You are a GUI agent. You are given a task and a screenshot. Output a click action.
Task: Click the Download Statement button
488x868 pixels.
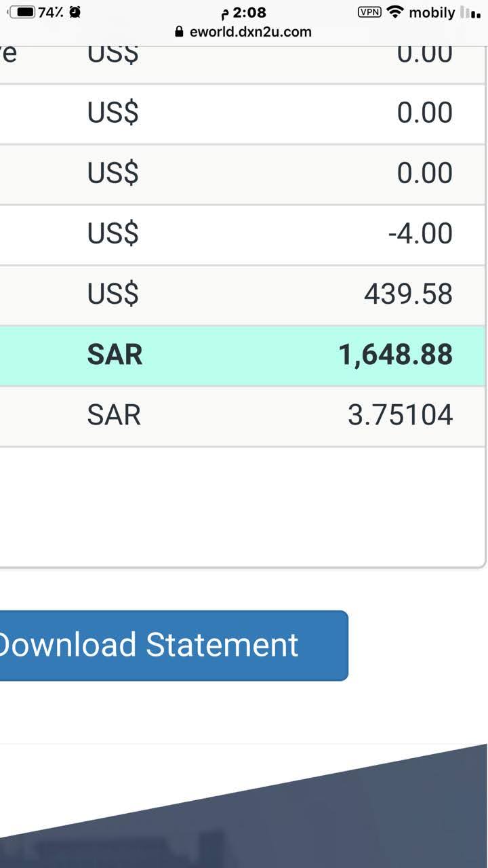(169, 645)
